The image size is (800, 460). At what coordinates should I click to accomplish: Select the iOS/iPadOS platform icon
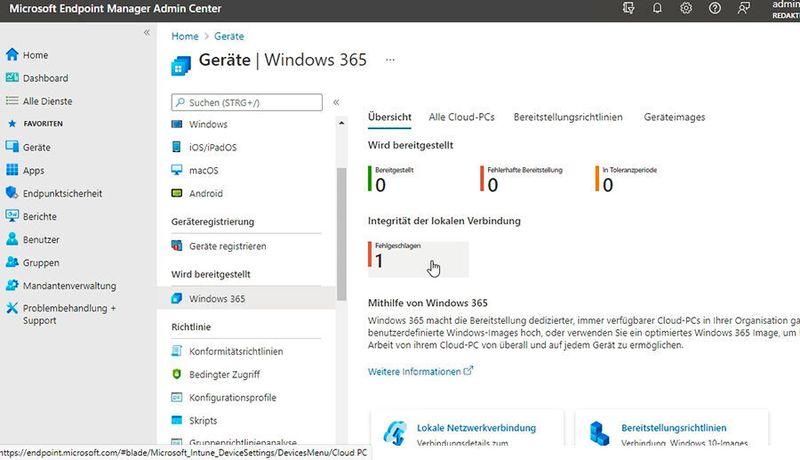(x=177, y=147)
